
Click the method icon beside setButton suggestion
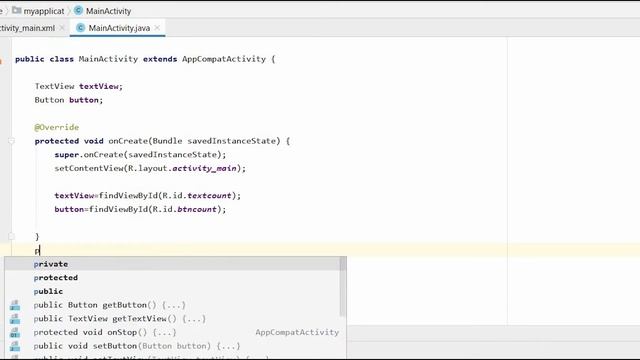(15, 346)
